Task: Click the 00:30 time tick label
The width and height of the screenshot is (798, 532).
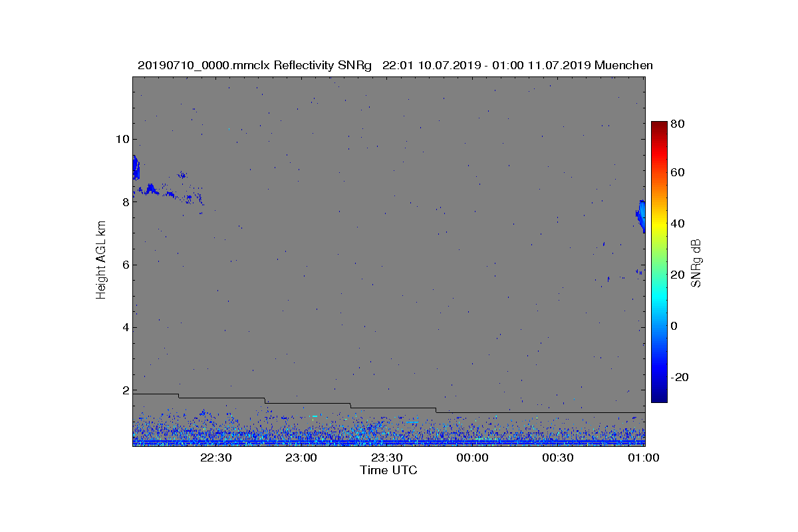Action: point(557,458)
